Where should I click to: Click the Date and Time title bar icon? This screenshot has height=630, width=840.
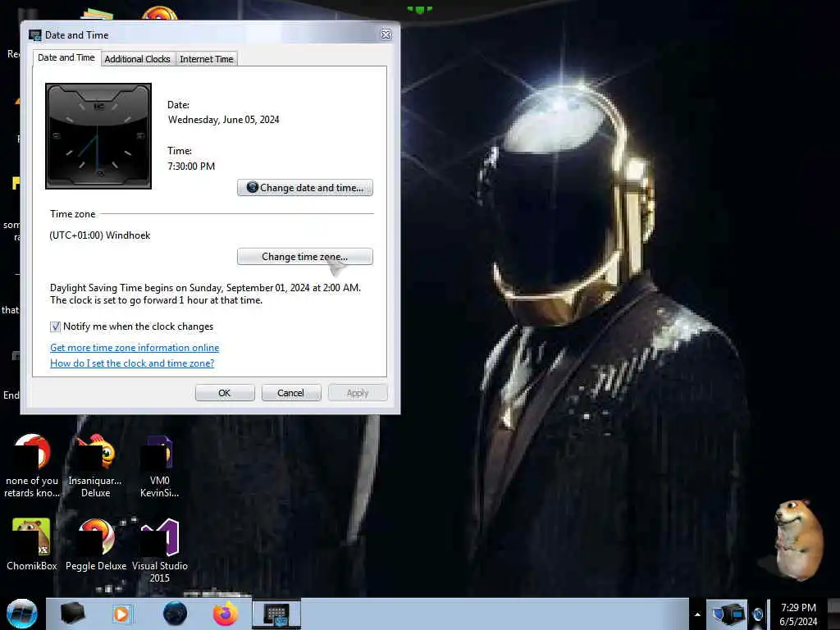coord(34,35)
